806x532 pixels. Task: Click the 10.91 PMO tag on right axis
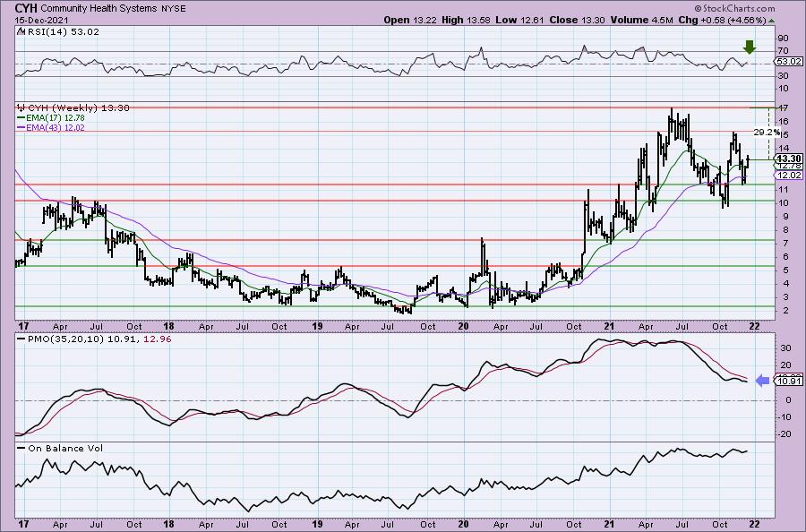pyautogui.click(x=789, y=381)
